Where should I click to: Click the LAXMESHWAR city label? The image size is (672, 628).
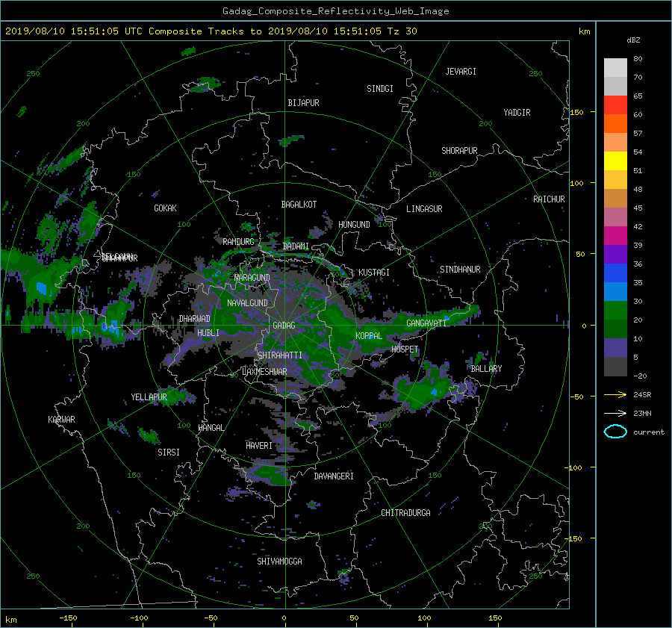264,372
